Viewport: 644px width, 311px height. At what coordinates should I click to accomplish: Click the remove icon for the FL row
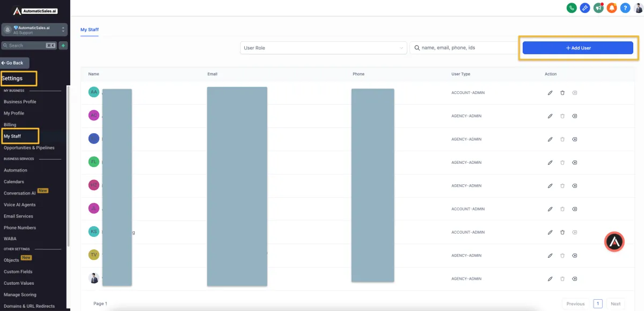point(574,162)
